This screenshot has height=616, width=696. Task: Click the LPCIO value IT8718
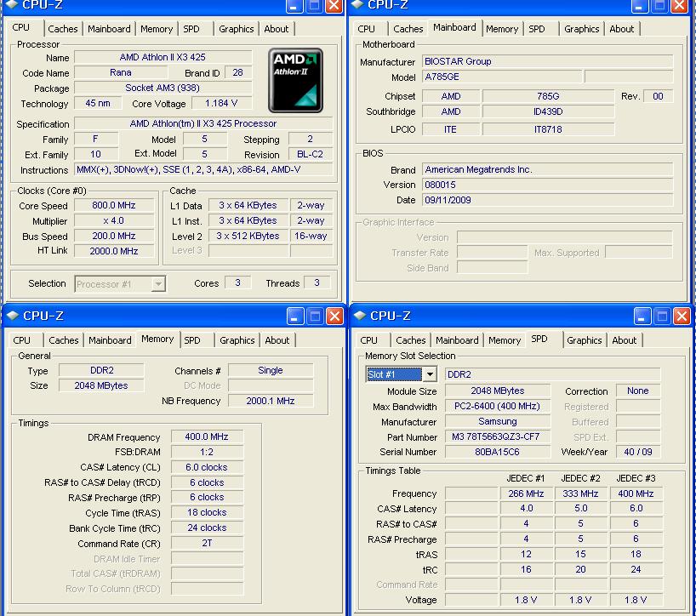[x=548, y=129]
